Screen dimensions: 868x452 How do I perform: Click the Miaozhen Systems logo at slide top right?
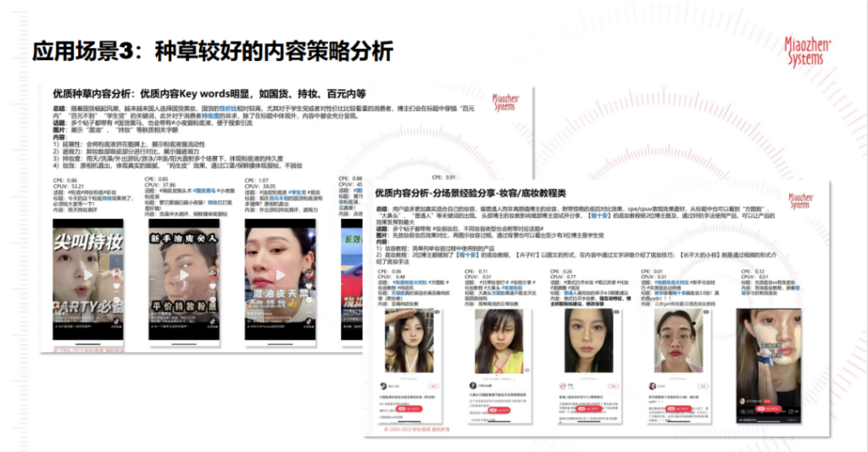tap(807, 51)
